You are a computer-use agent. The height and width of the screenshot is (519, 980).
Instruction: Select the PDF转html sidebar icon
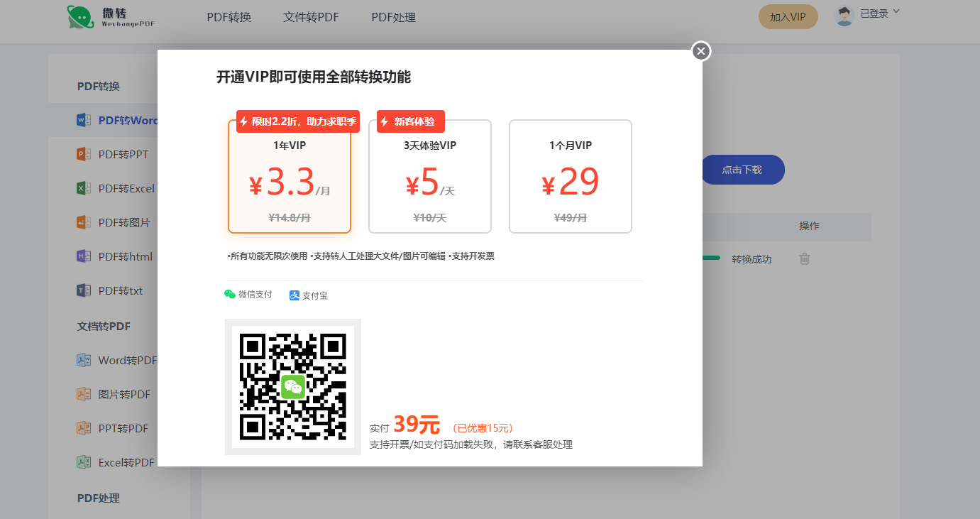click(85, 256)
